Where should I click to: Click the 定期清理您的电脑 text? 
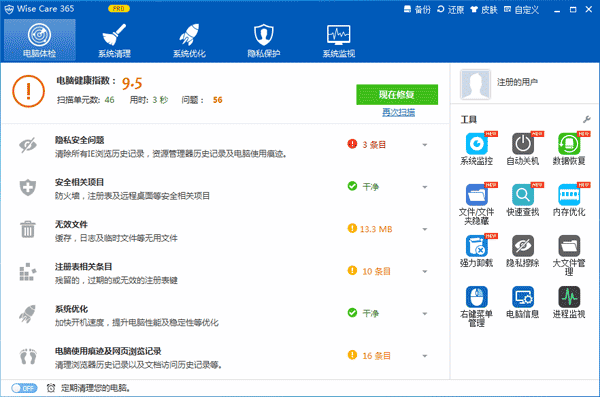[96, 388]
